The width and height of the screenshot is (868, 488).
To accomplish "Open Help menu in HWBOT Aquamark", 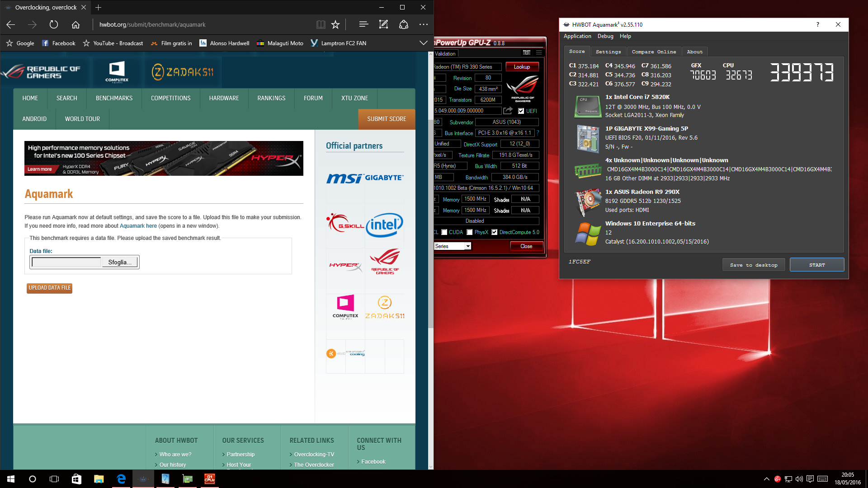I will [x=625, y=36].
